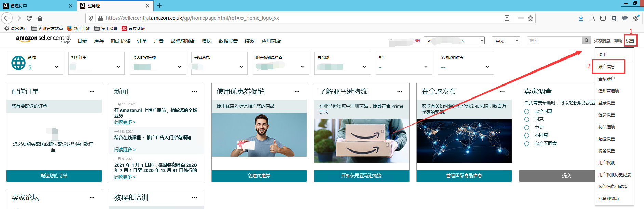Click the search magnifier icon
The image size is (644, 209).
(x=586, y=40)
